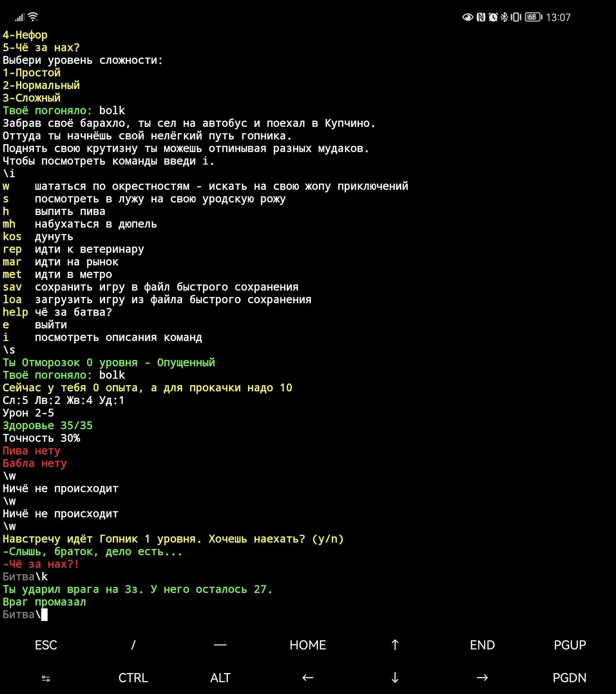Viewport: 616px width, 694px height.
Task: Tap the '-Чё за нах?!' red line
Action: coord(41,564)
